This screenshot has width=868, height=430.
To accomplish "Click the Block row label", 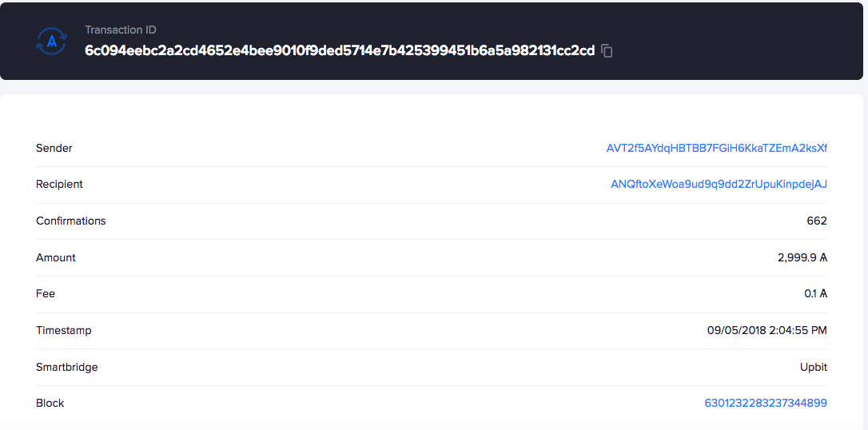I will [50, 404].
